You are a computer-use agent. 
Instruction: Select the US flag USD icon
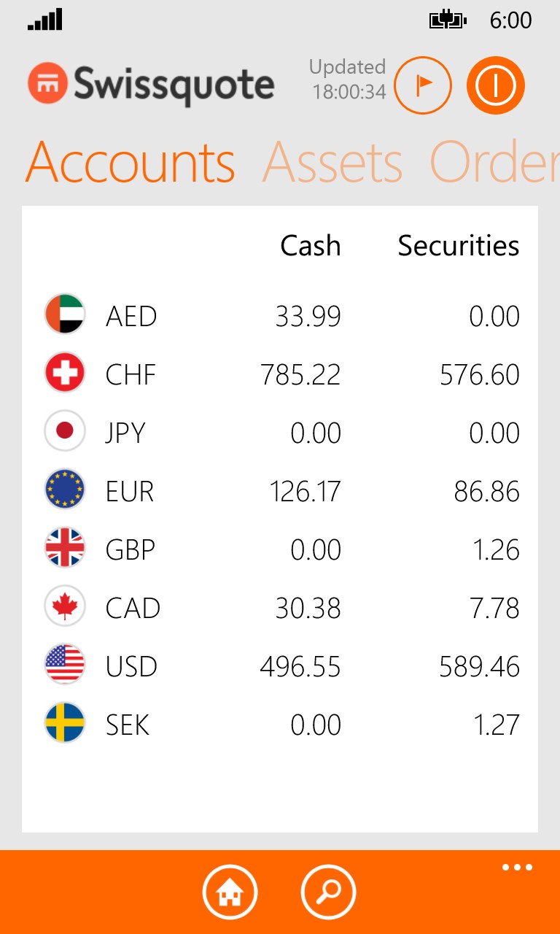pyautogui.click(x=65, y=666)
